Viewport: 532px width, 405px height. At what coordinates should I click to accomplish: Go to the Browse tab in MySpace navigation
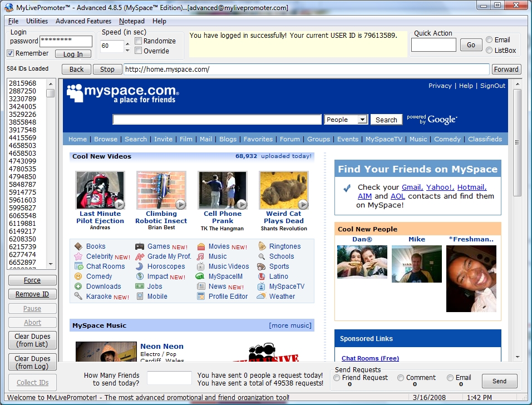[106, 139]
